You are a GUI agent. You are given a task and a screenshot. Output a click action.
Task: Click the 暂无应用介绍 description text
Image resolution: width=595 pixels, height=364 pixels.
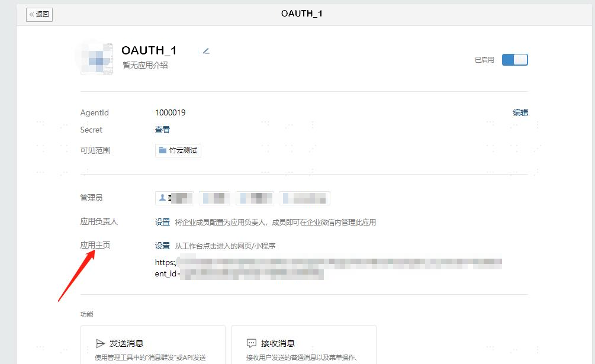pos(145,65)
